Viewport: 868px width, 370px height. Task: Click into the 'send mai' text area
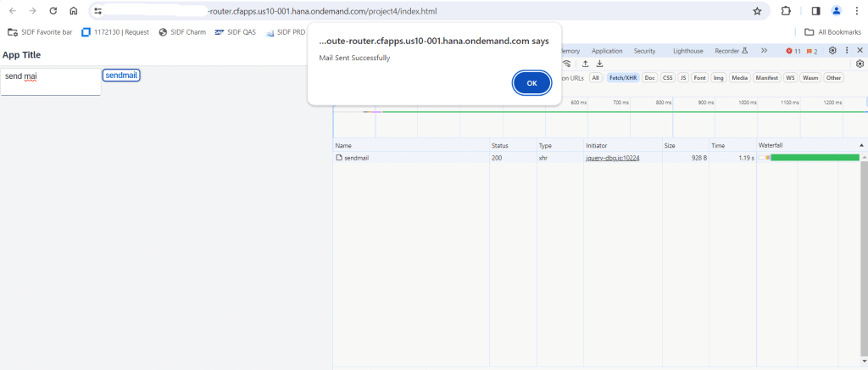pyautogui.click(x=51, y=82)
